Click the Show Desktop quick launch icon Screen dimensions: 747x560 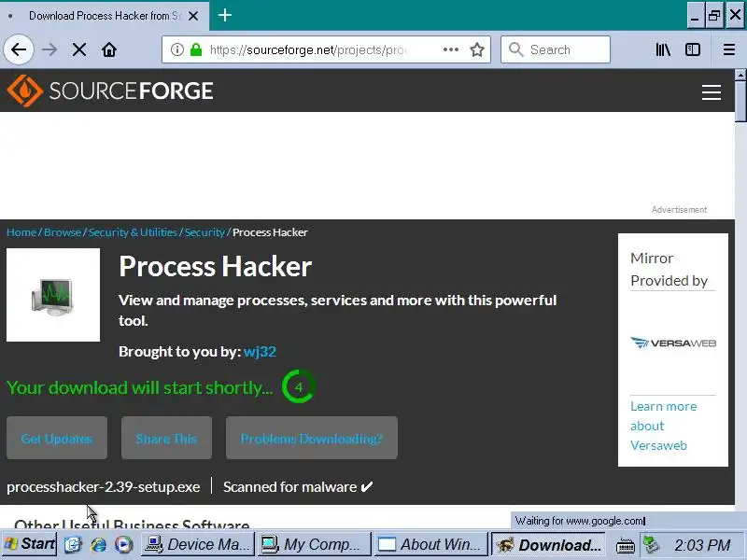pos(74,544)
